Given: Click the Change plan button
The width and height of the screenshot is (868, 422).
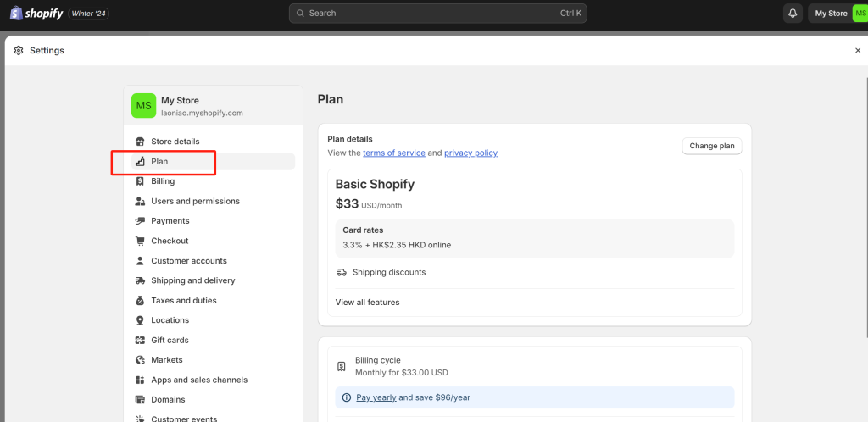Looking at the screenshot, I should (712, 146).
